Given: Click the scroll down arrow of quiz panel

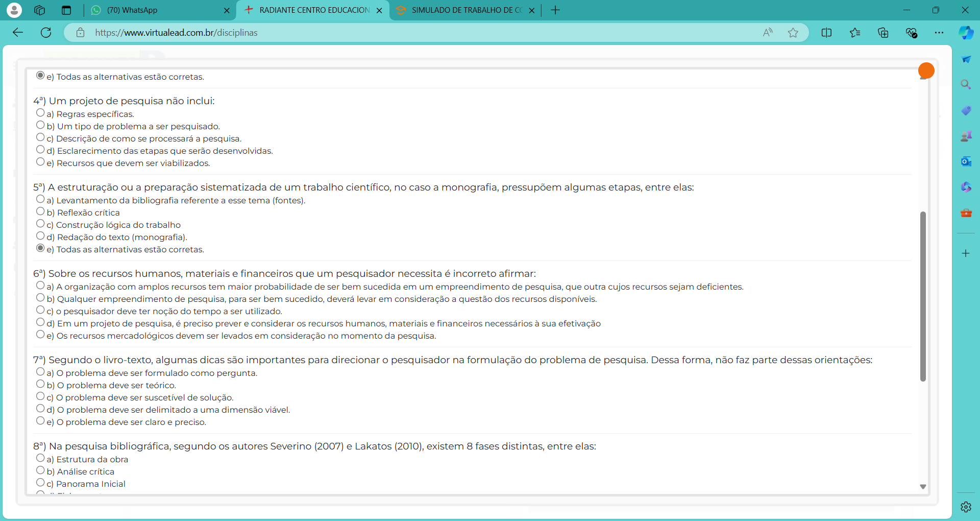Looking at the screenshot, I should click(x=923, y=487).
